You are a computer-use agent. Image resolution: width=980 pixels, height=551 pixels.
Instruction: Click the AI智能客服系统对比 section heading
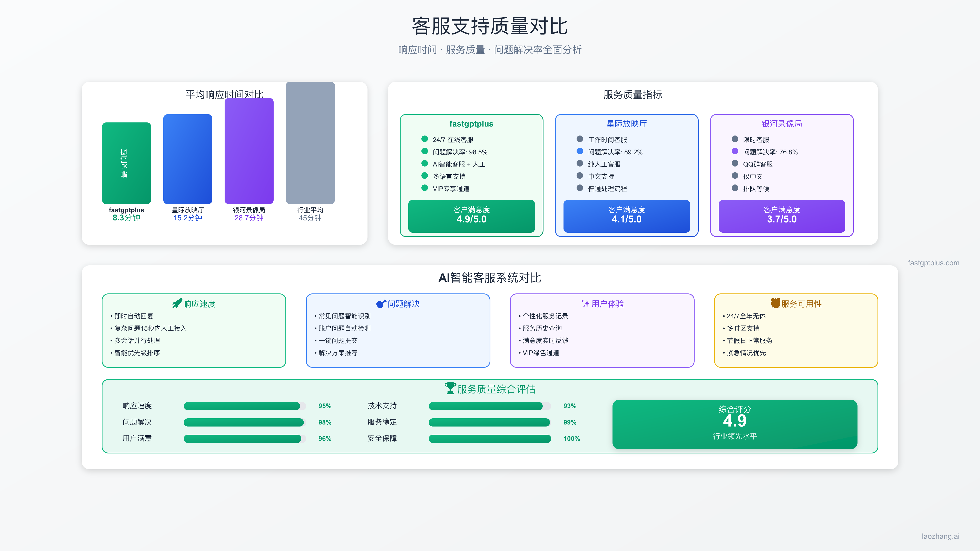[x=490, y=278]
